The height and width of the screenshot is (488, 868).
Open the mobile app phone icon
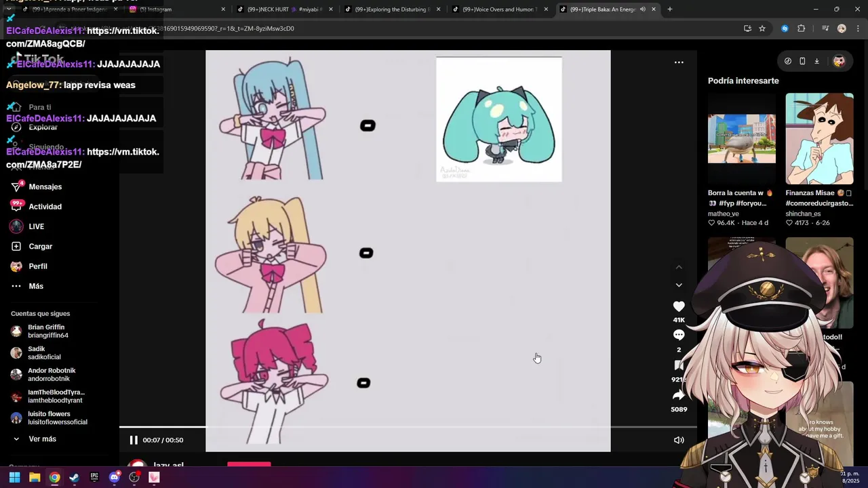click(x=802, y=61)
